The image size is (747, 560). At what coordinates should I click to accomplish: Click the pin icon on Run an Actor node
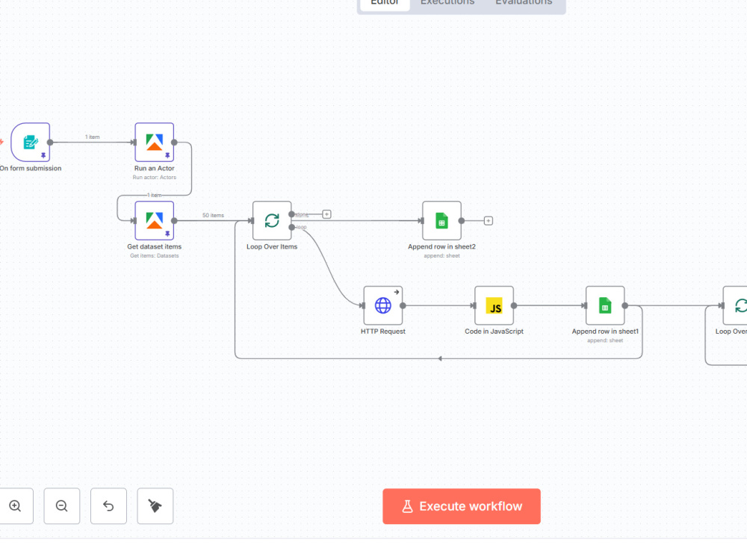point(167,155)
